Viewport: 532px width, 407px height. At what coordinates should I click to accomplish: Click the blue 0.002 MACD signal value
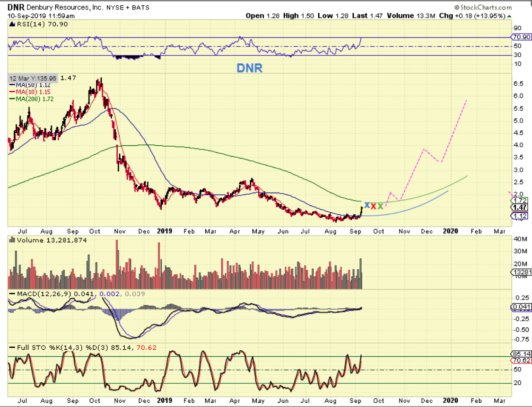[x=110, y=293]
